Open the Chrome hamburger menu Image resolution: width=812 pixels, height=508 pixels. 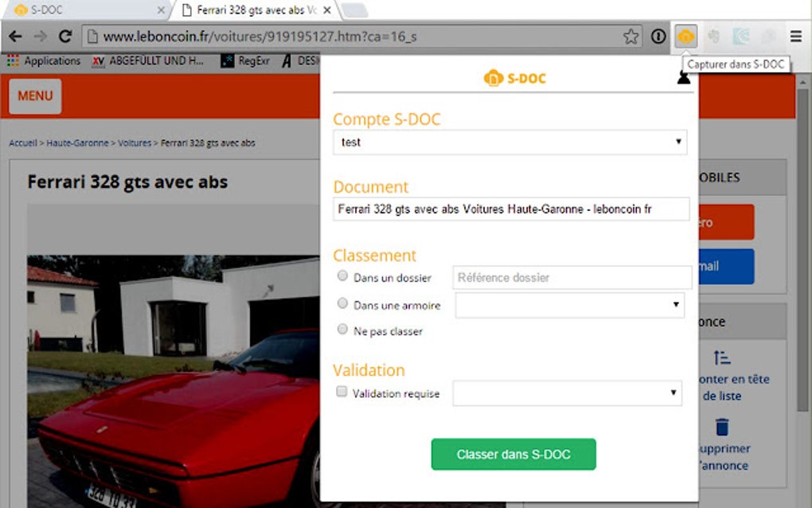796,37
